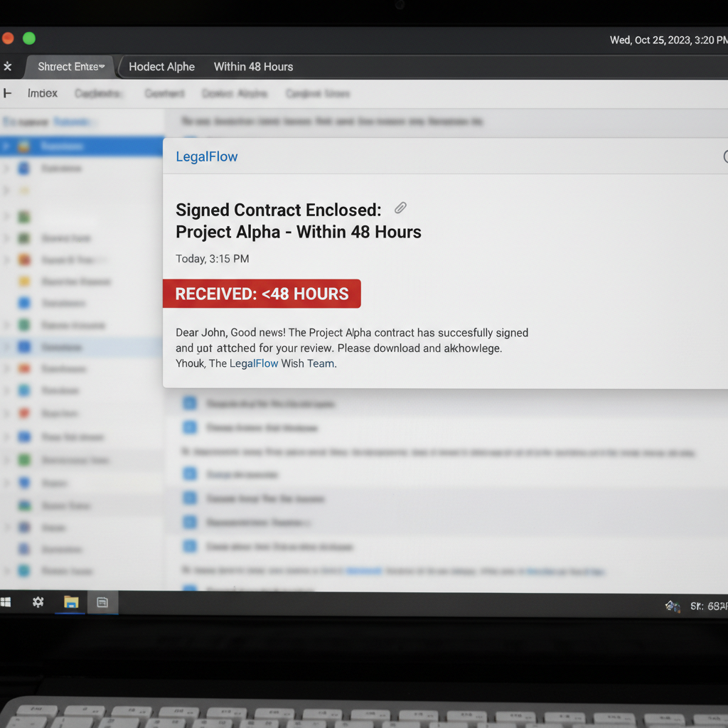Image resolution: width=728 pixels, height=728 pixels.
Task: Click the X icon left of the tabs
Action: (x=8, y=67)
